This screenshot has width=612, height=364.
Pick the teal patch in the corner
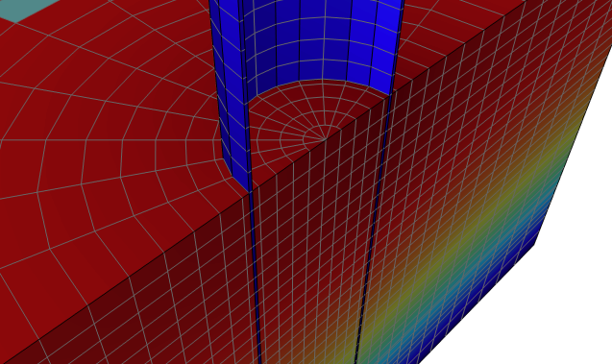coord(25,9)
